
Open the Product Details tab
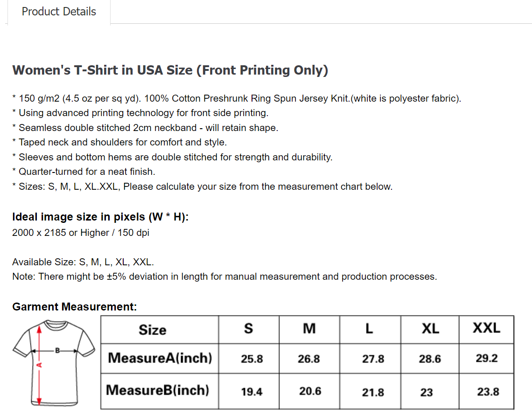pyautogui.click(x=59, y=12)
